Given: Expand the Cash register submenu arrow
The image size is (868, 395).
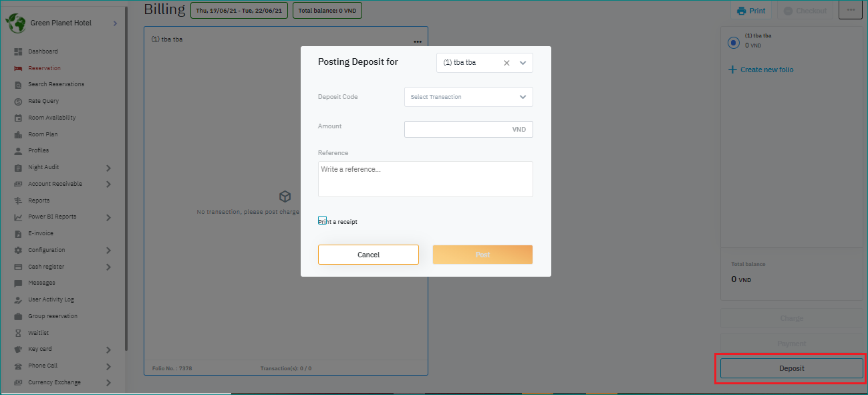Looking at the screenshot, I should coord(108,267).
